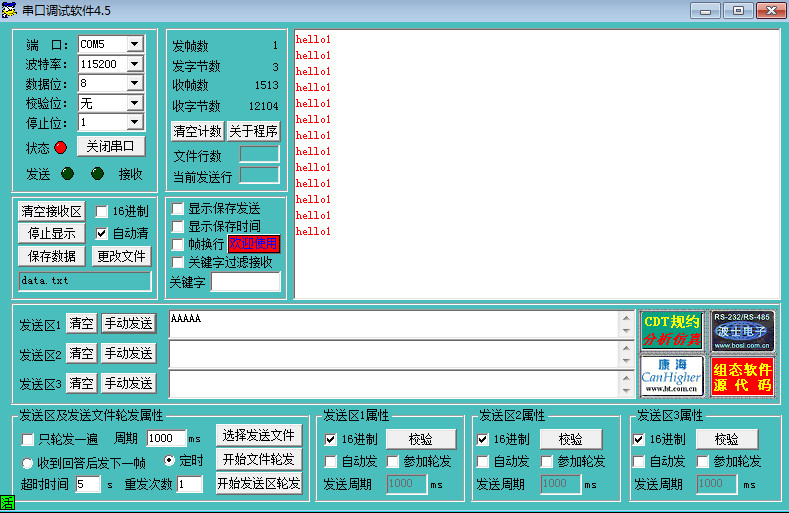Click 手动发送 for 发送区3

[x=129, y=384]
